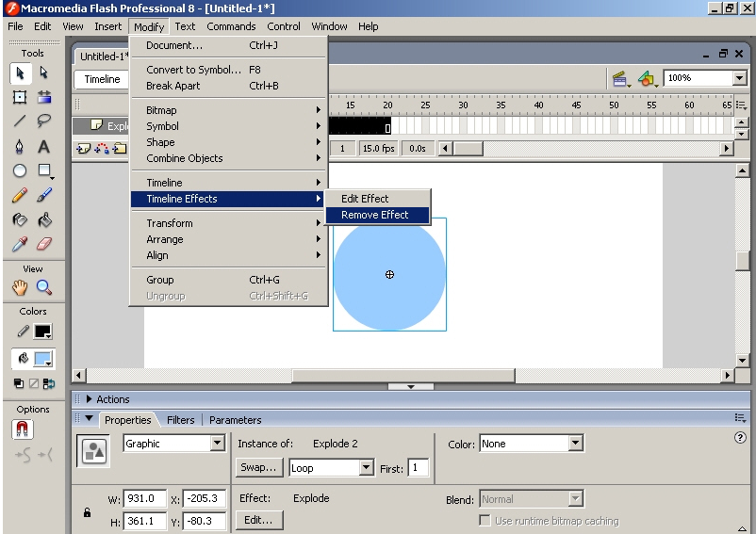
Task: Open the Color effect None dropdown
Action: point(575,444)
